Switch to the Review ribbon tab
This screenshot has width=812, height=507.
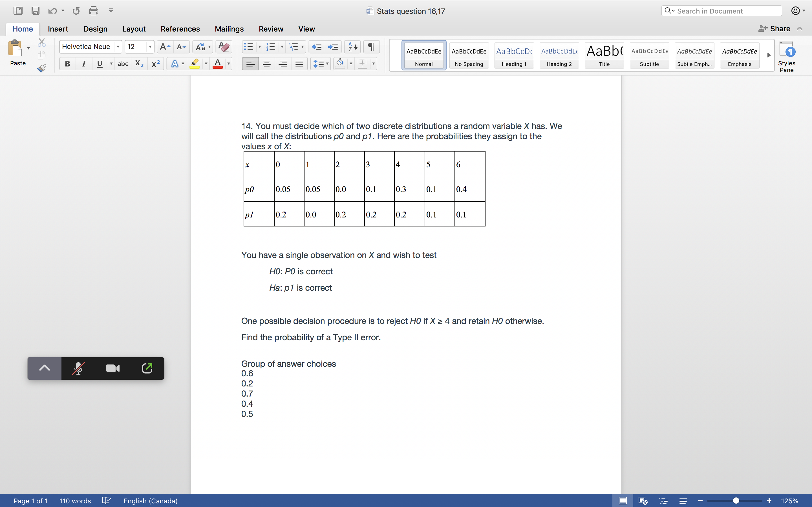point(271,29)
